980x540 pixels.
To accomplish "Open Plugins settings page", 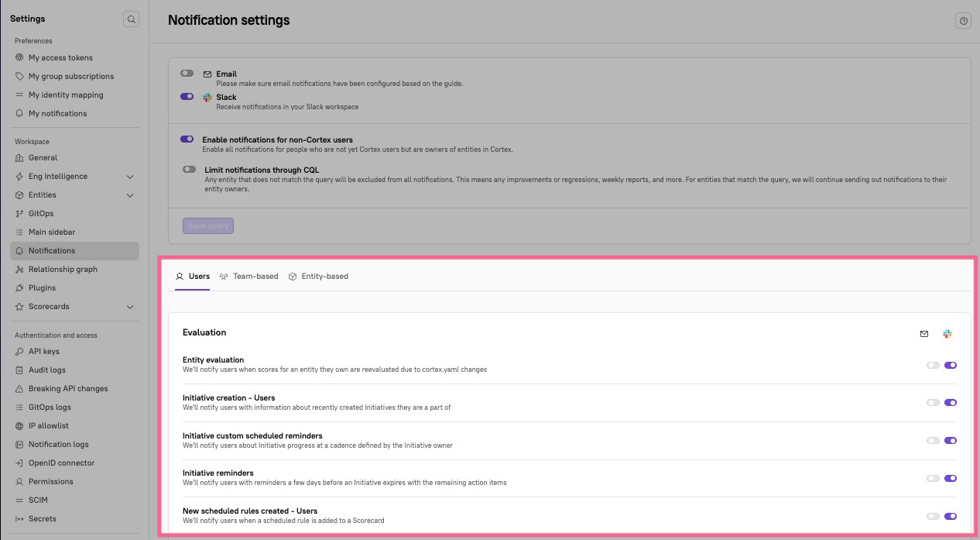I will 42,288.
